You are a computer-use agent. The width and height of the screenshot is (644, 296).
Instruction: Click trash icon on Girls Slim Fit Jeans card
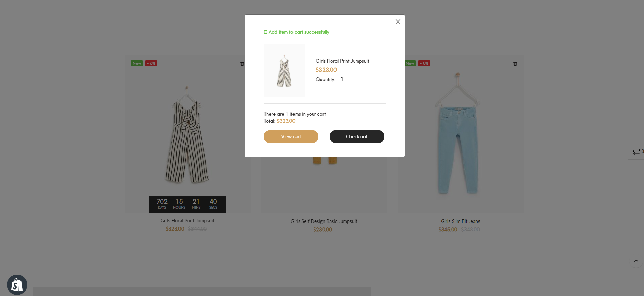tap(515, 64)
